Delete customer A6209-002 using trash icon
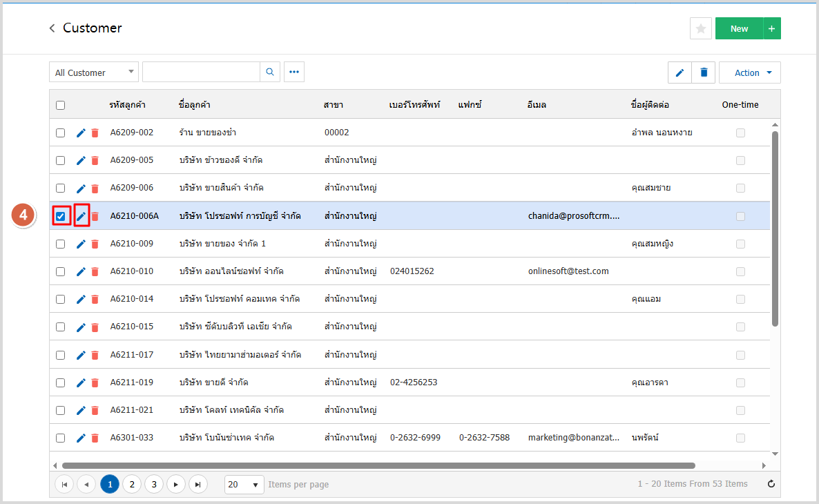The width and height of the screenshot is (819, 504). point(95,133)
